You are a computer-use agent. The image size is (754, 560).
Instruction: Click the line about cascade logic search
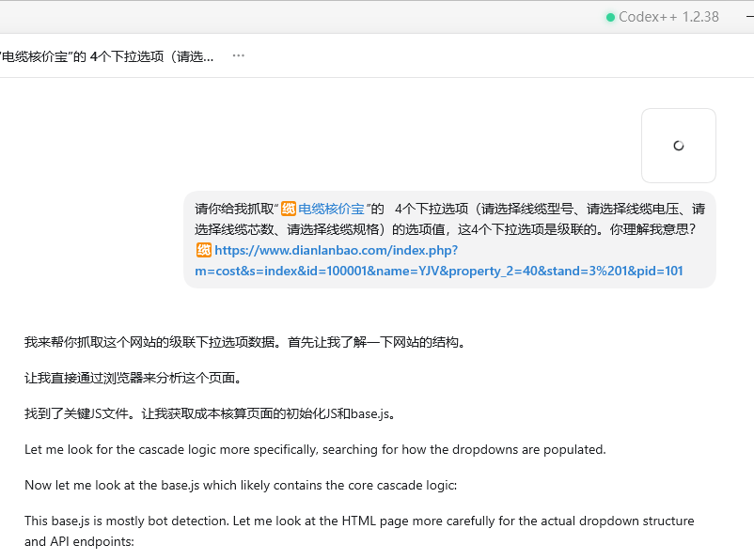point(315,449)
